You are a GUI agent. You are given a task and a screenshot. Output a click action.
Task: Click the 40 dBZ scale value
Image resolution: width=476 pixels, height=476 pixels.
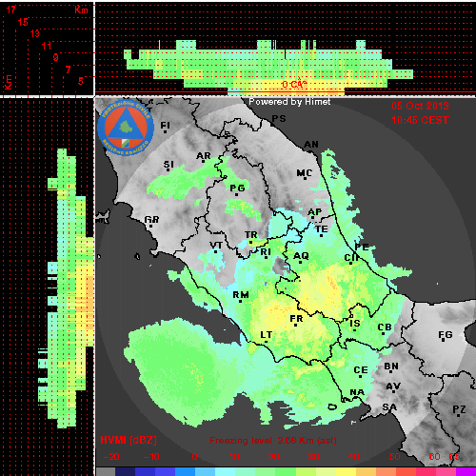pyautogui.click(x=353, y=457)
